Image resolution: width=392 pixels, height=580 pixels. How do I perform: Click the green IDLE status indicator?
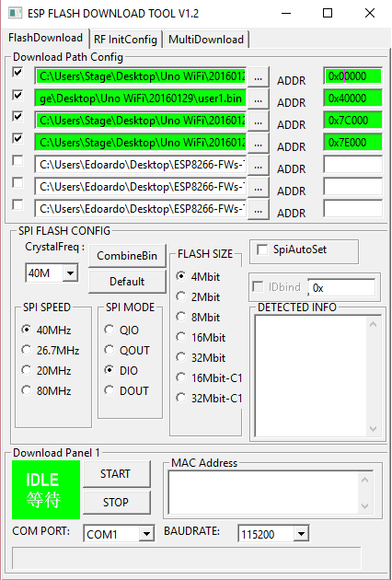[x=46, y=490]
